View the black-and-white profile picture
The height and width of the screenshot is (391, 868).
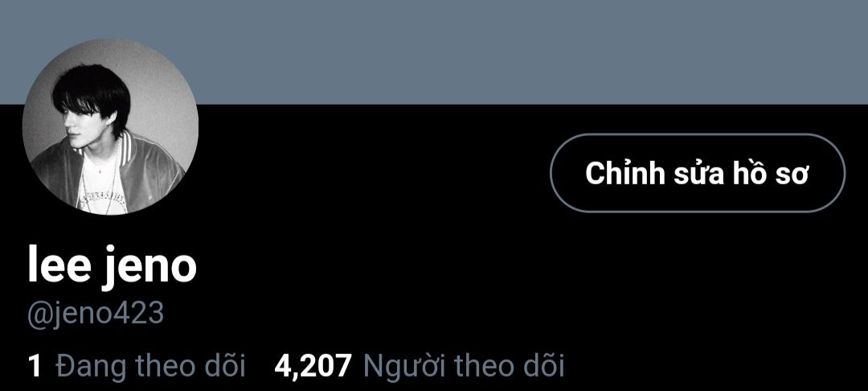(110, 127)
